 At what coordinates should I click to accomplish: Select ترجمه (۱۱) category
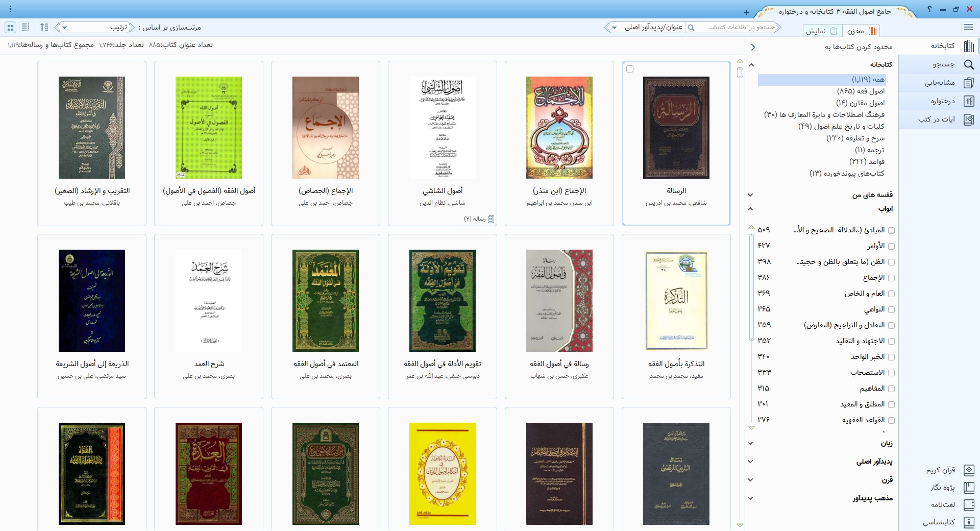869,150
